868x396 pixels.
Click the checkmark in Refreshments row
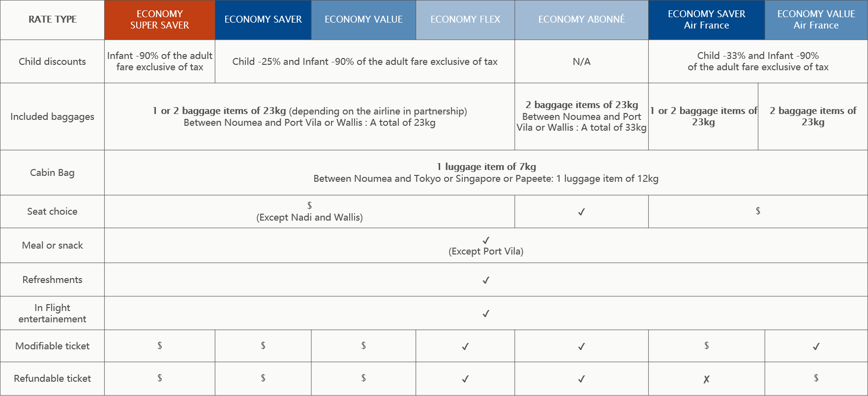[486, 280]
